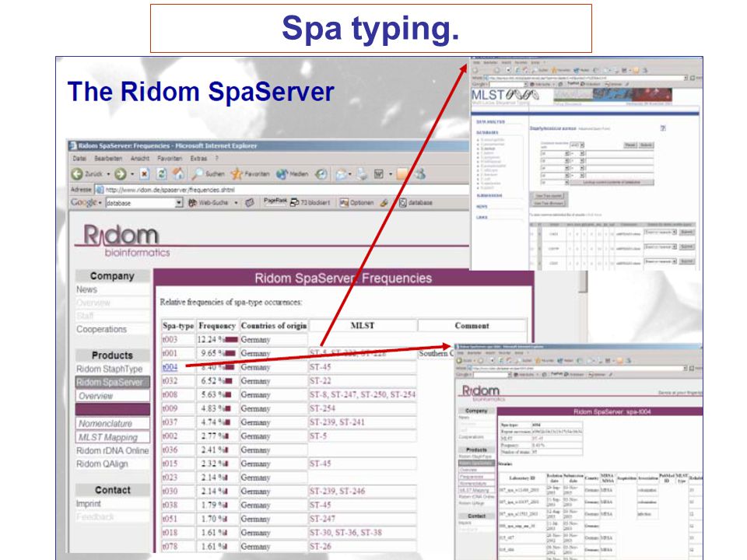The image size is (747, 560).
Task: Open the Medien media bar
Action: pos(293,174)
